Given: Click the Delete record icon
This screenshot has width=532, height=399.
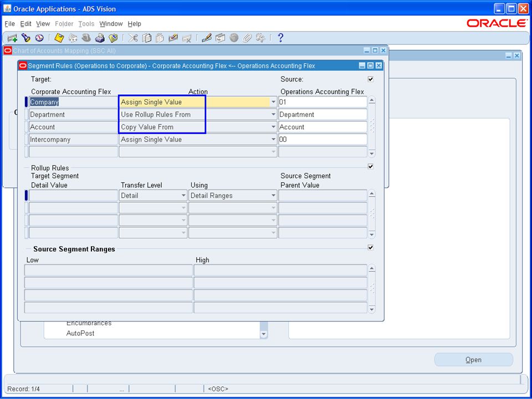Looking at the screenshot, I should [x=187, y=38].
